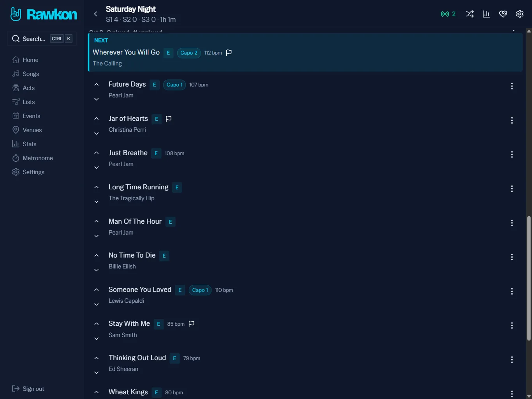The width and height of the screenshot is (532, 399).
Task: Move Just Breathe down with the down chevron
Action: [x=97, y=168]
